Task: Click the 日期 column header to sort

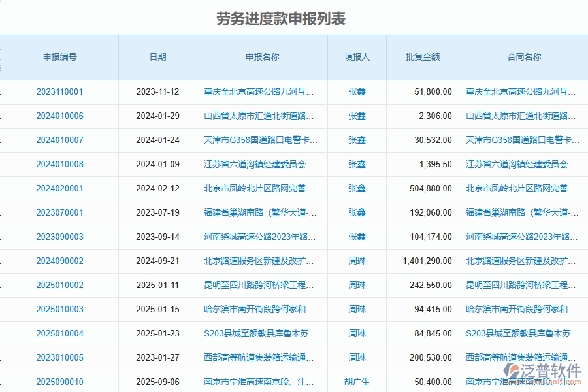Action: (x=157, y=57)
